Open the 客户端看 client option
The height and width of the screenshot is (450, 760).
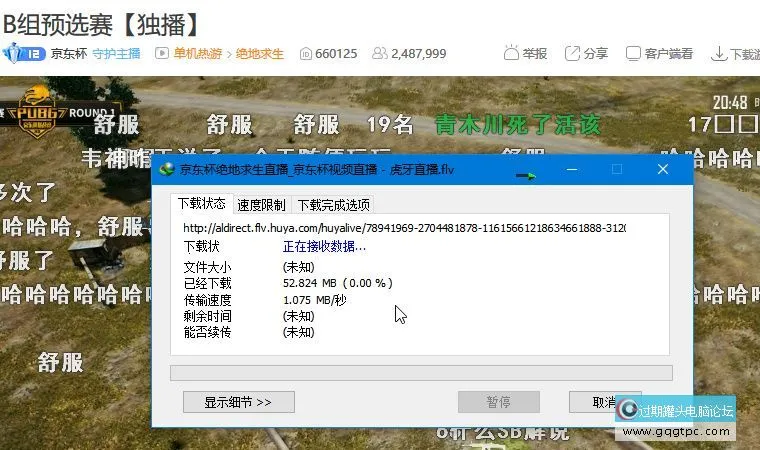coord(659,53)
